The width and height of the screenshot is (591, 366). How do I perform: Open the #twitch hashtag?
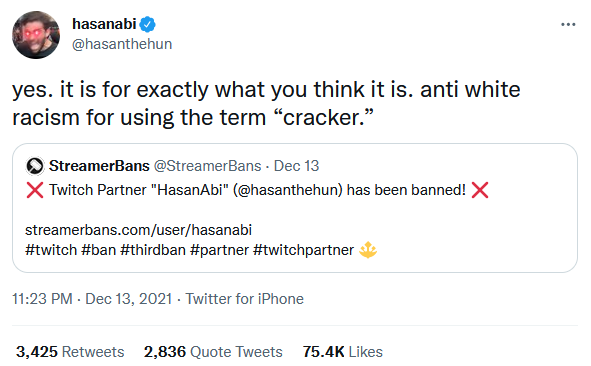(51, 250)
